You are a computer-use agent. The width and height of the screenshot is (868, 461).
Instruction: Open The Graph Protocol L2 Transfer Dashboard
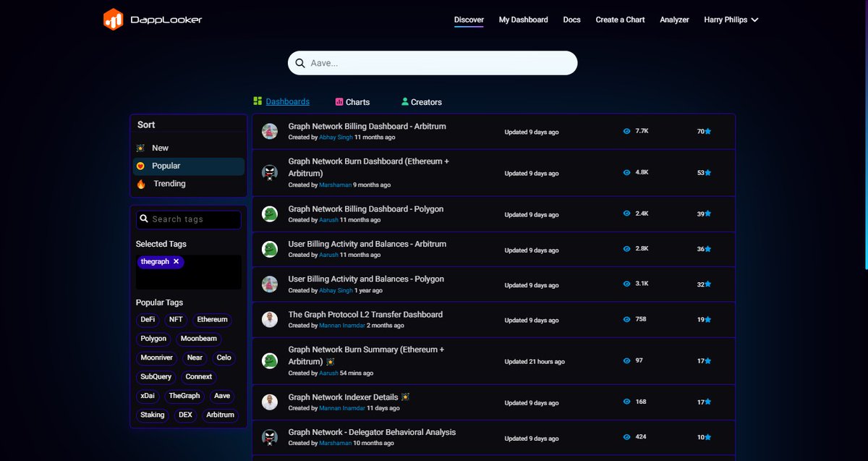click(x=365, y=314)
